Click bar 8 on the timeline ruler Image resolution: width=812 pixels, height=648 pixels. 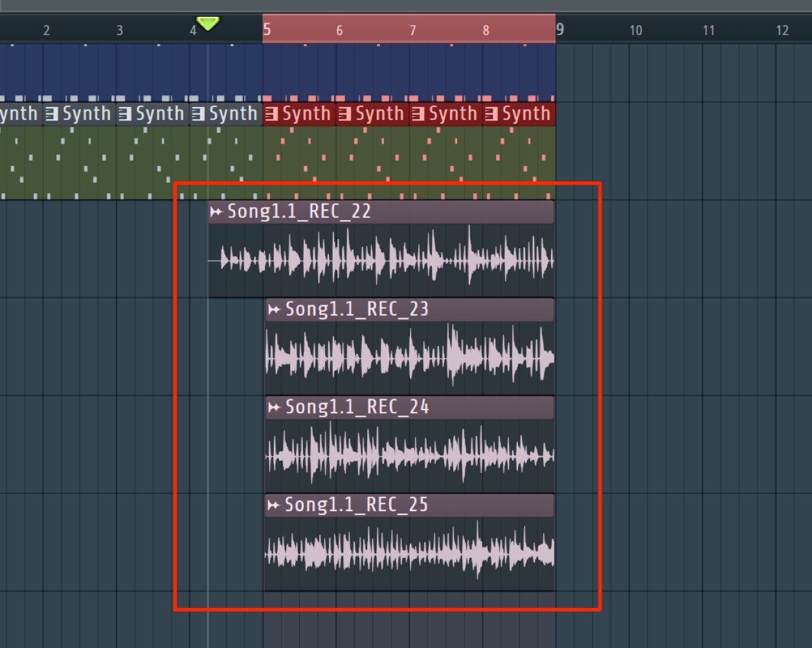[x=486, y=30]
